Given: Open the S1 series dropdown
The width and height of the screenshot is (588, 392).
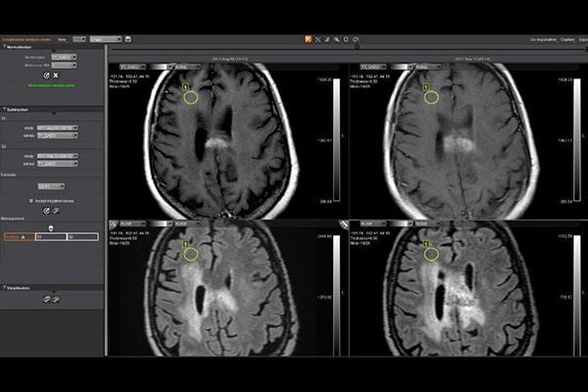Looking at the screenshot, I should 58,135.
